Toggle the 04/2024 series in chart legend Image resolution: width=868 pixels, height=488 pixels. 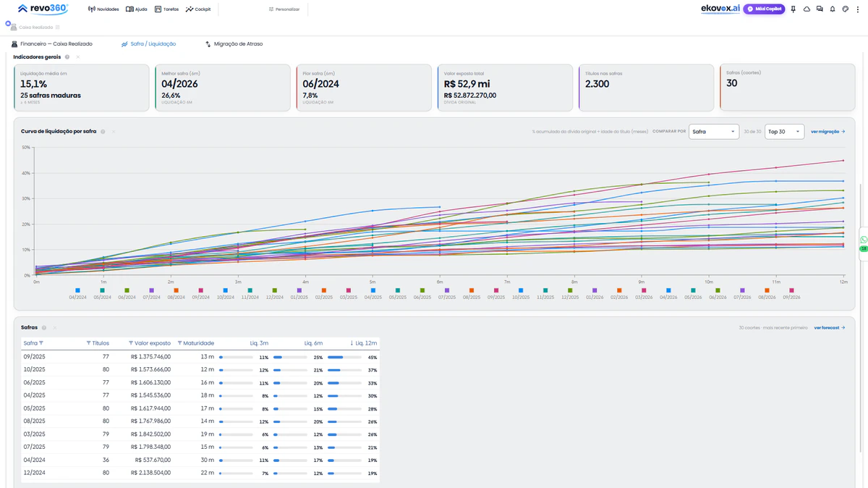78,293
